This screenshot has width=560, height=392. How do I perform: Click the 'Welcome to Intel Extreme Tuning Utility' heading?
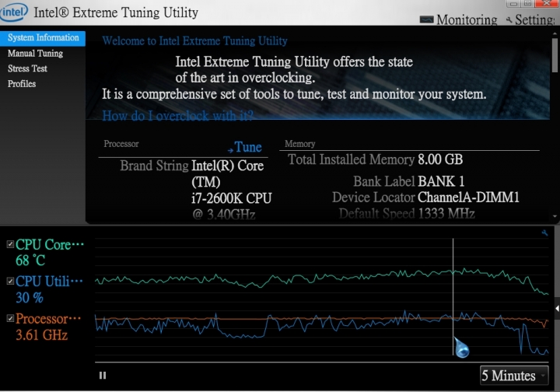coord(194,41)
